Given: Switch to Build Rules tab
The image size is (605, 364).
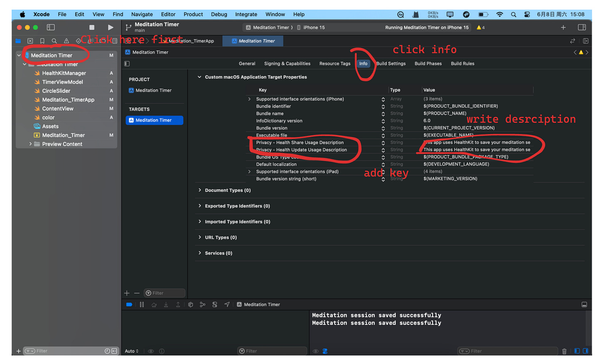Looking at the screenshot, I should 462,64.
